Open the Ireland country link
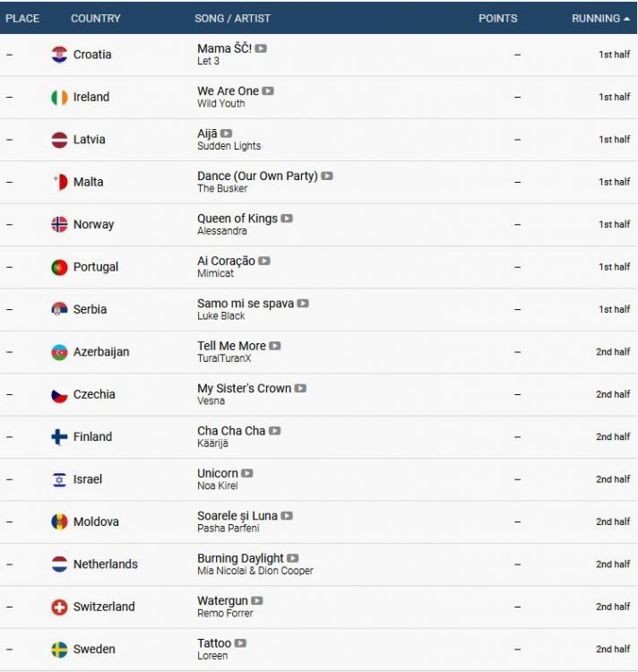 click(91, 97)
